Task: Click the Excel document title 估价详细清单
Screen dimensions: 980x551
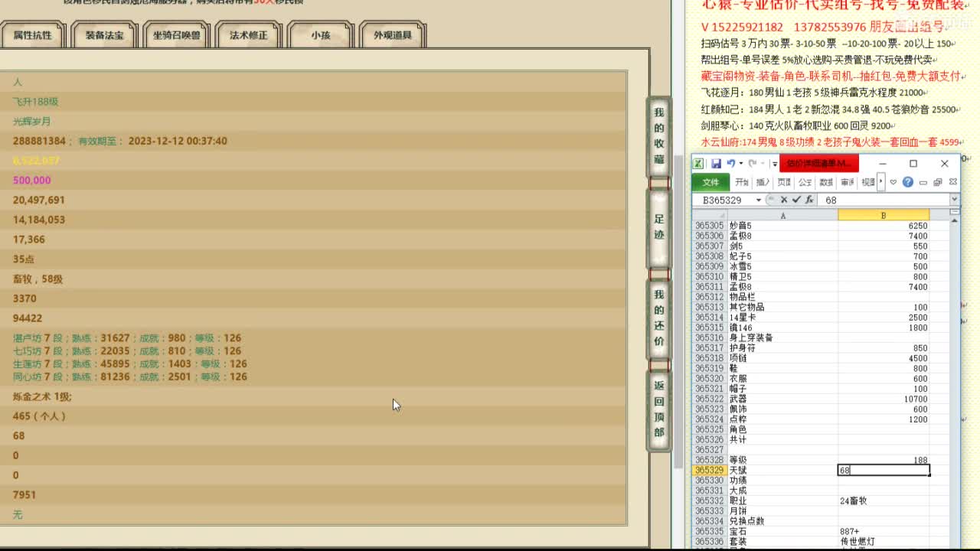Action: click(819, 164)
